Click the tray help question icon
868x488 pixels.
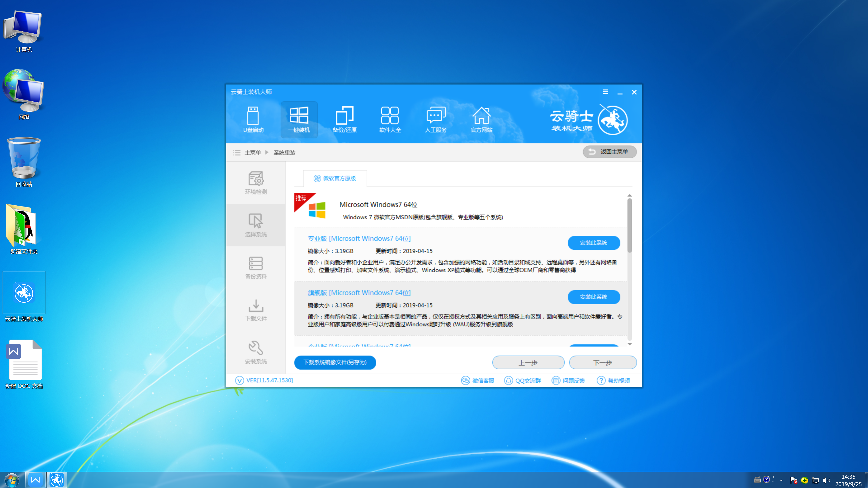(x=766, y=480)
